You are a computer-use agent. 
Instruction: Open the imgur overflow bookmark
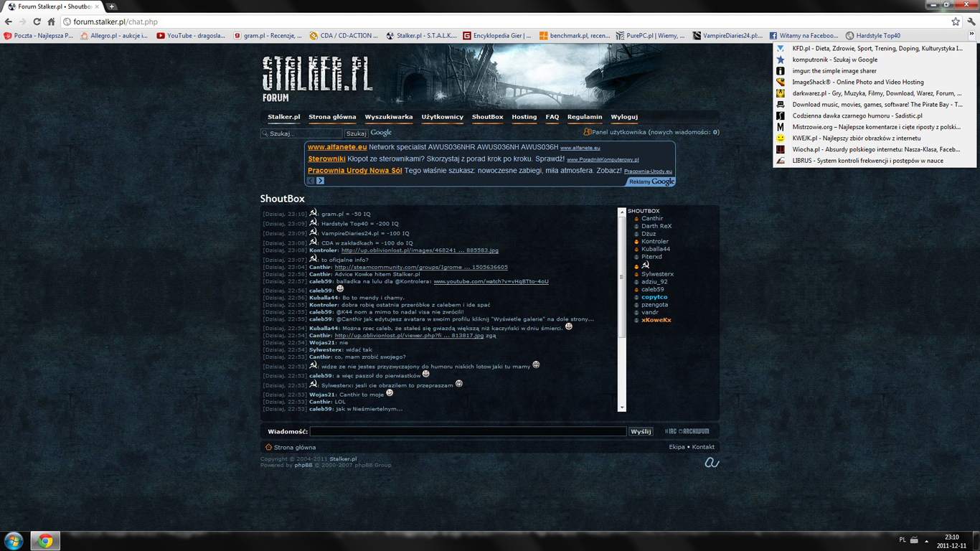874,71
